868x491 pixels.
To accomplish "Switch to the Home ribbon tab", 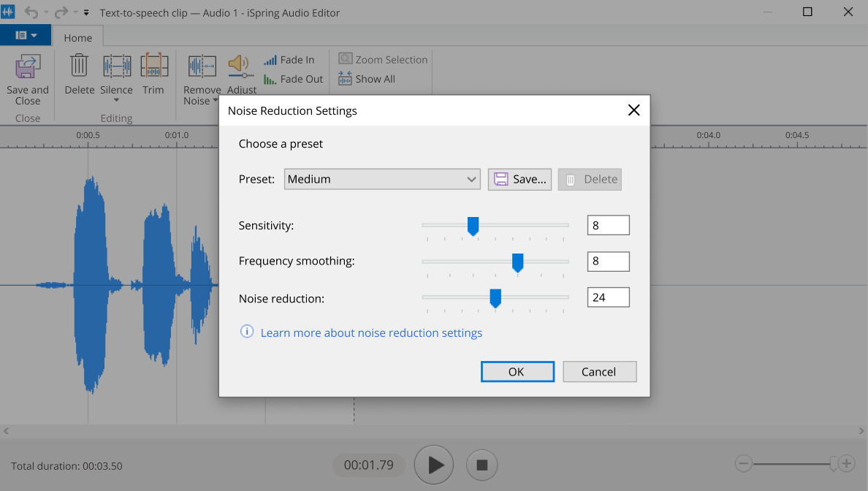I will [77, 37].
